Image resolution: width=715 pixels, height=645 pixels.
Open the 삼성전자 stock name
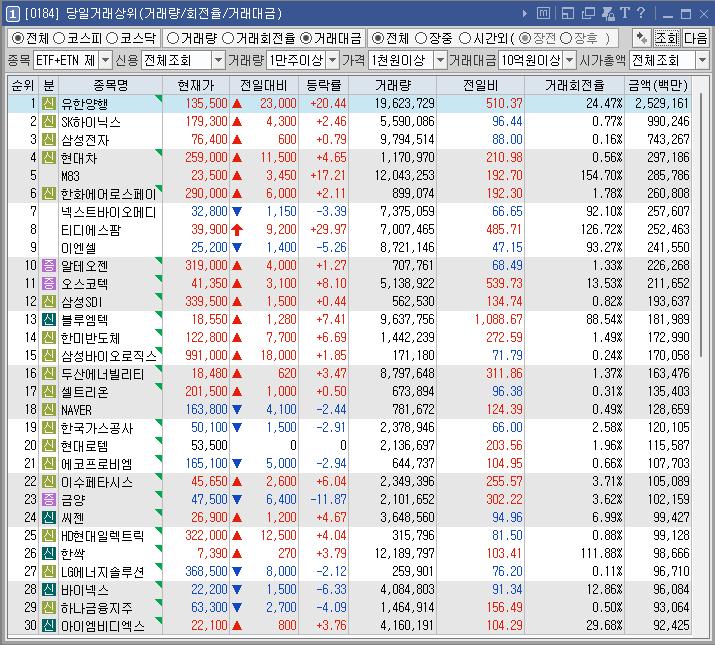[85, 140]
